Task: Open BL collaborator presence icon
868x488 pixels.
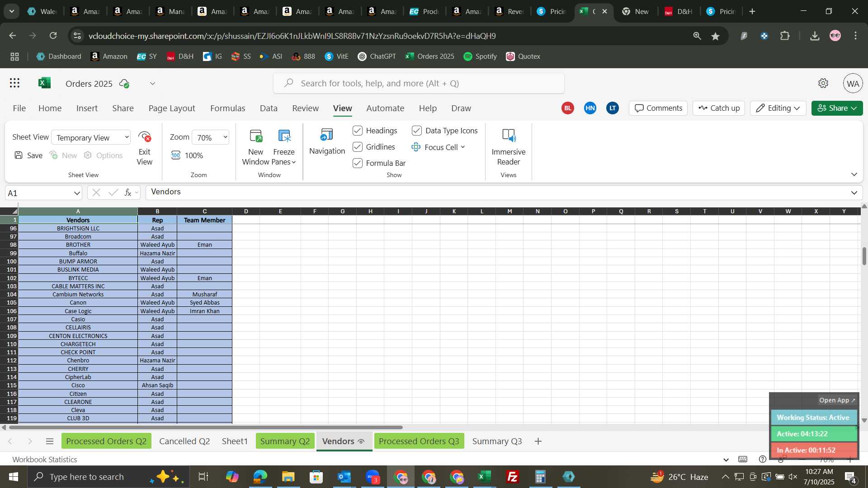Action: [567, 108]
